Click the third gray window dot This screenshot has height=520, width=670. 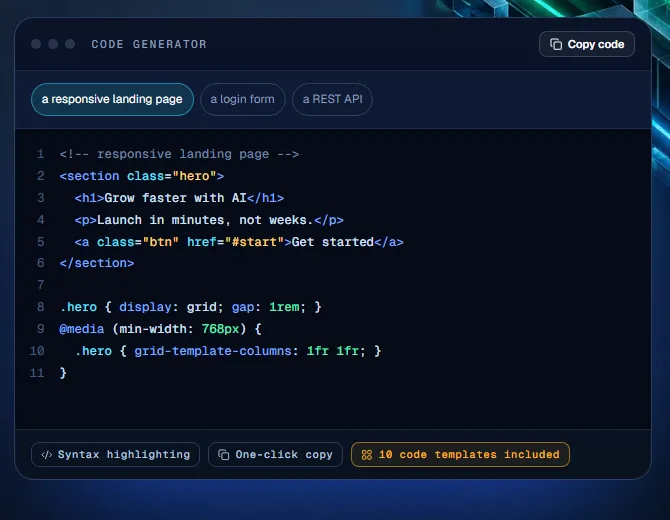[70, 44]
